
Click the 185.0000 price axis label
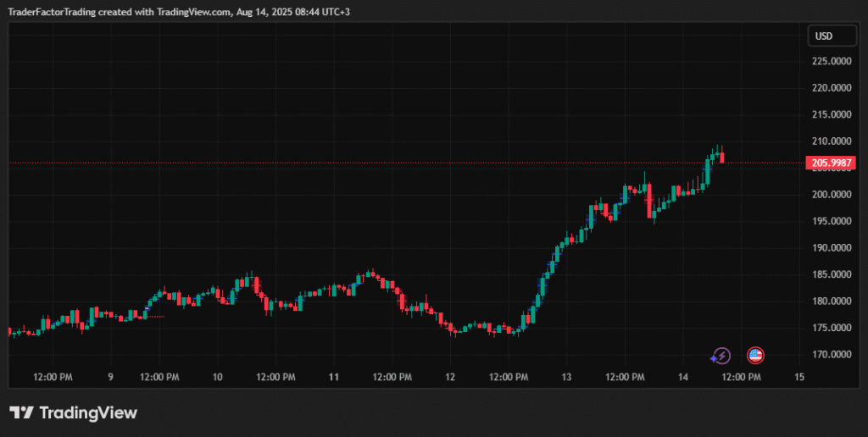tap(832, 275)
